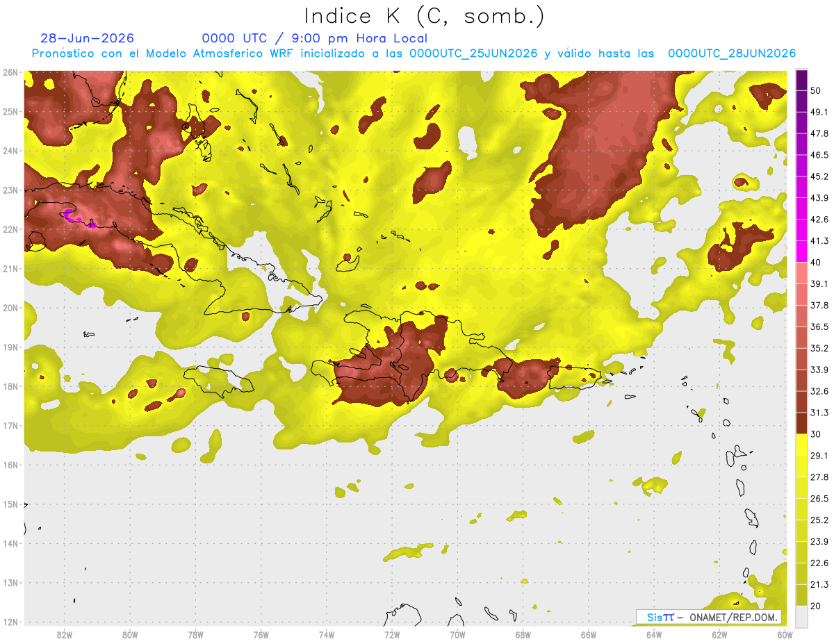Click latitude label "24N"

[x=10, y=151]
